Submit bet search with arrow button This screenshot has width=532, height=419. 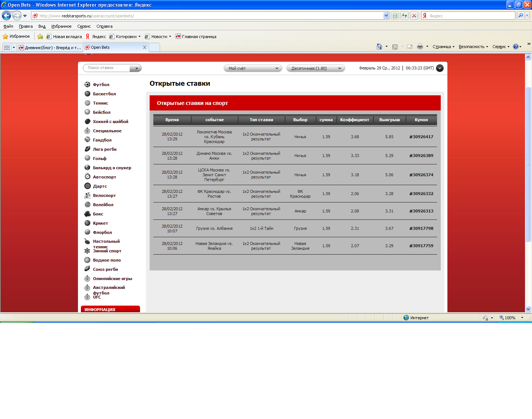point(136,68)
